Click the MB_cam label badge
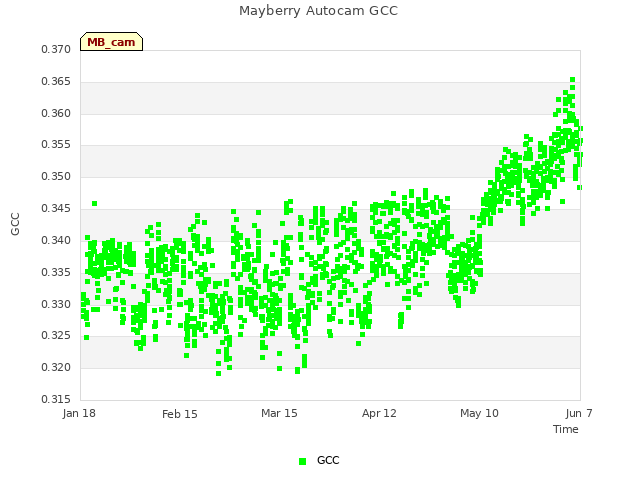Image resolution: width=640 pixels, height=480 pixels. 111,42
